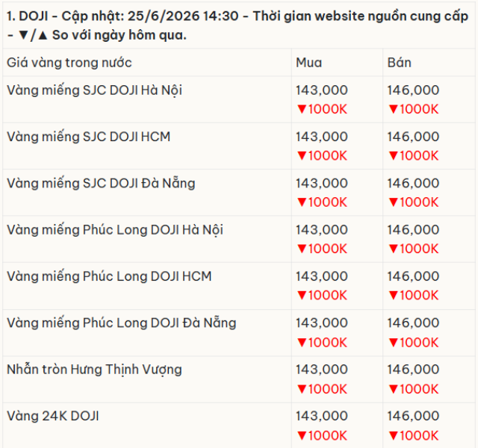
Task: Click the red down arrow under SJC Hà Nội buy price
Action: [x=302, y=109]
